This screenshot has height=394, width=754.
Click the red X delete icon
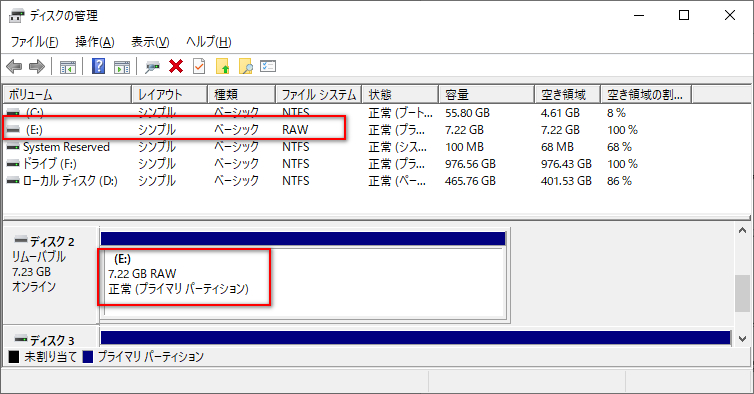(x=176, y=66)
